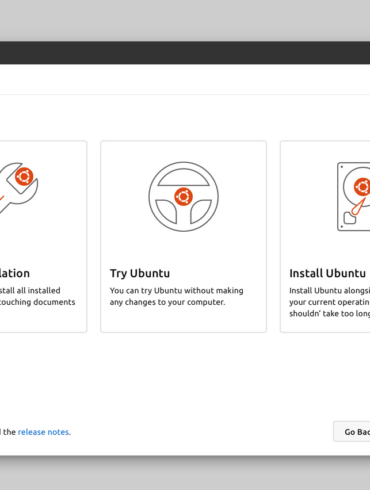The height and width of the screenshot is (490, 370).
Task: Click text 'You can try Ubuntu without making'
Action: point(176,291)
